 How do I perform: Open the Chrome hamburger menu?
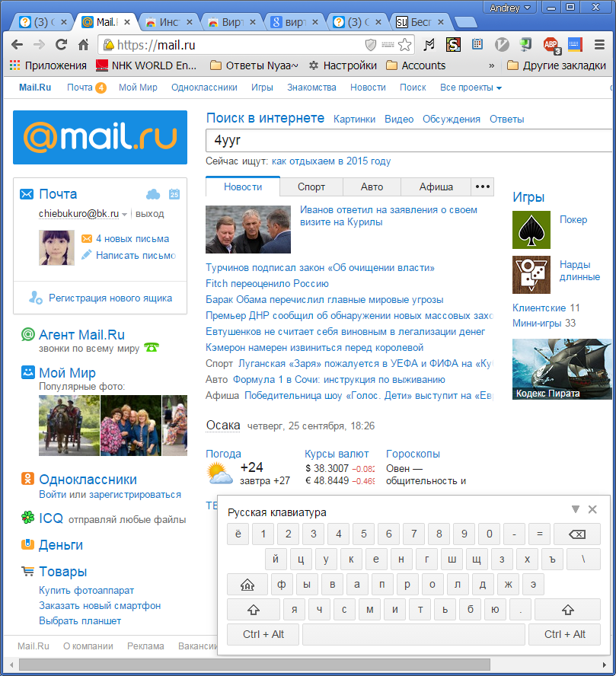tap(599, 44)
